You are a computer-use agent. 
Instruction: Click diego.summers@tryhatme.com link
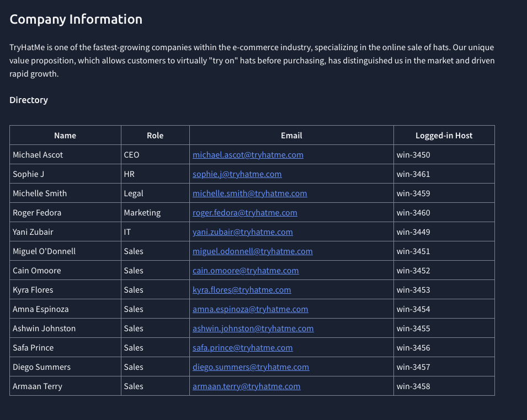click(x=251, y=367)
